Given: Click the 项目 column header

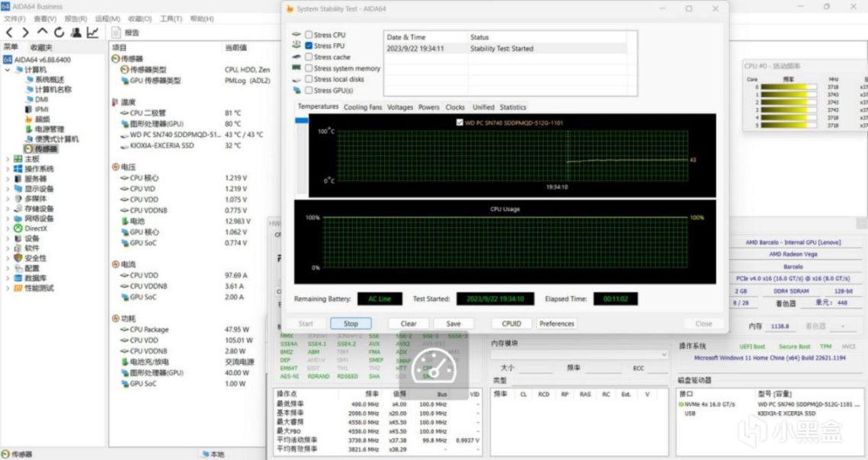Looking at the screenshot, I should 119,48.
